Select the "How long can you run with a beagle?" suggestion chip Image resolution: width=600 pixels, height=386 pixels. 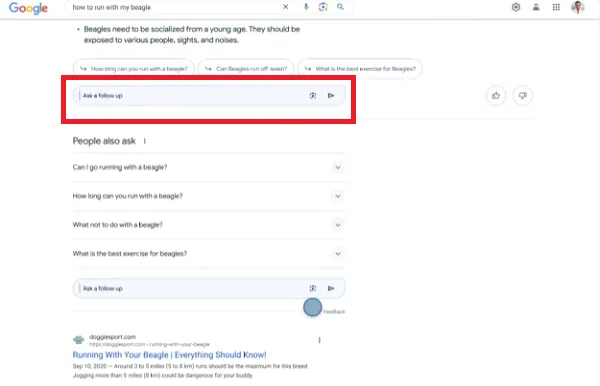(x=134, y=69)
